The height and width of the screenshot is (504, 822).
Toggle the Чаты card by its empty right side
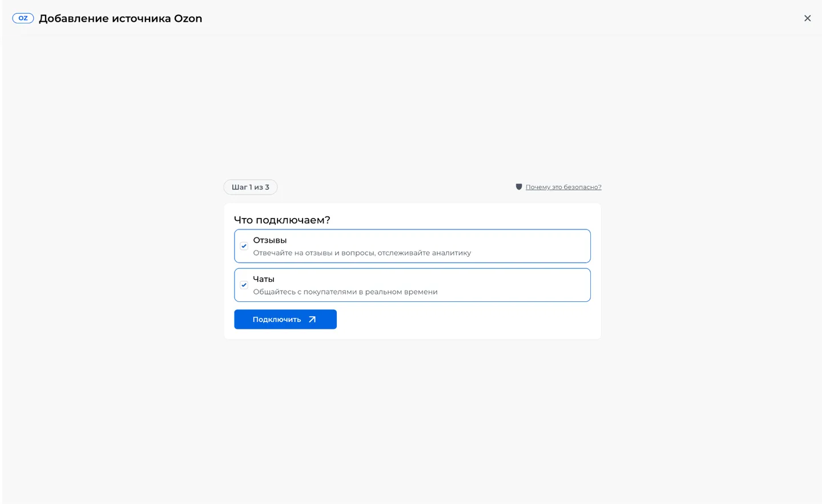tap(514, 285)
